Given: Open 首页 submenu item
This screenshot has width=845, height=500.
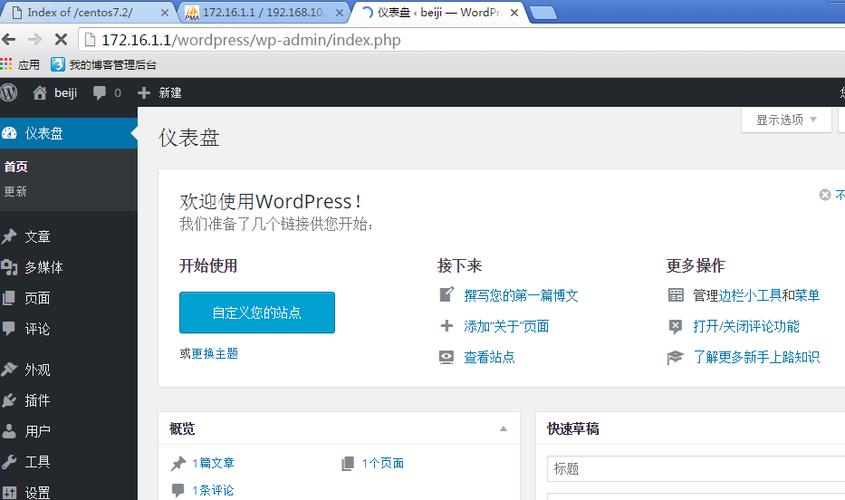Looking at the screenshot, I should tap(16, 166).
